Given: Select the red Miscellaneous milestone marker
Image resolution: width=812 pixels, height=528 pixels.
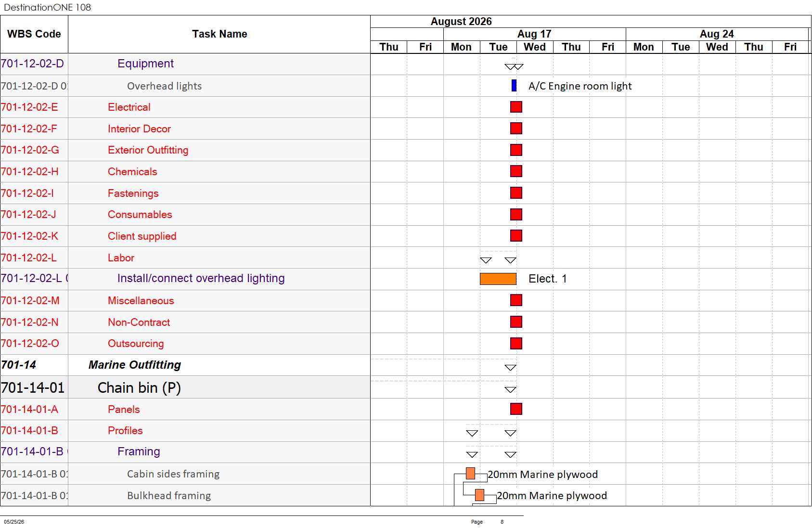Looking at the screenshot, I should 516,300.
